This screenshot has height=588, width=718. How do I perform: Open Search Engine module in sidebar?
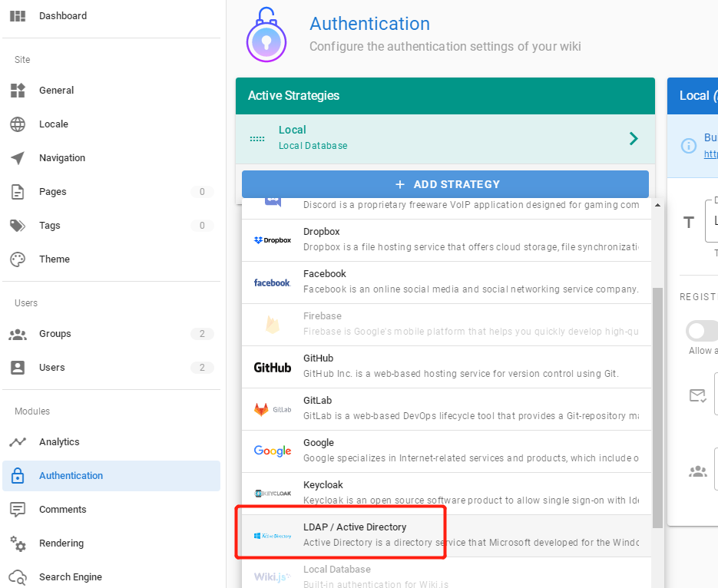click(111, 577)
